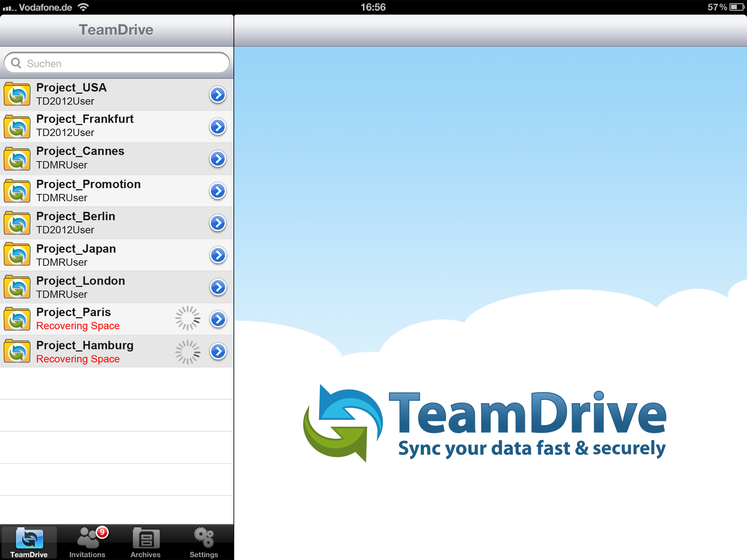This screenshot has height=560, width=747.
Task: Expand details arrow for Project_Frankfurt
Action: (x=218, y=127)
